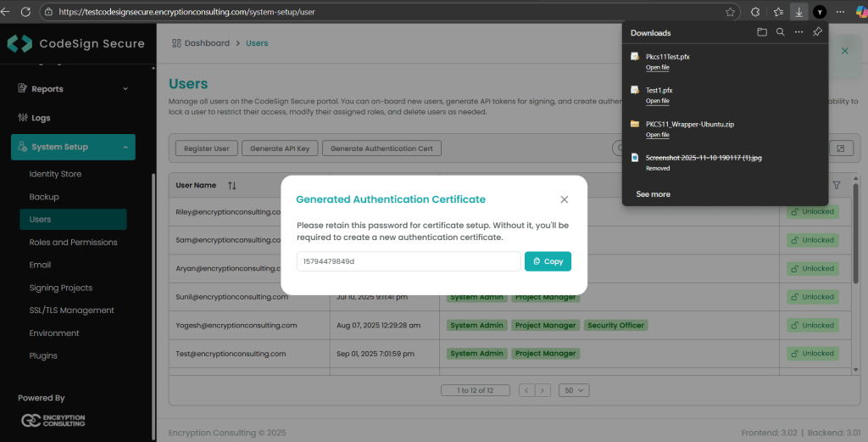
Task: Go to Signing Projects
Action: 61,288
